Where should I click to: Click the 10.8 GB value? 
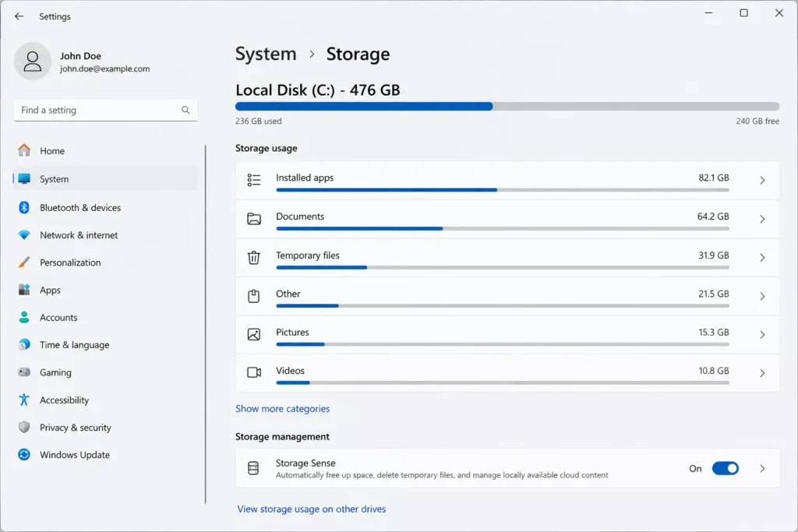coord(714,371)
